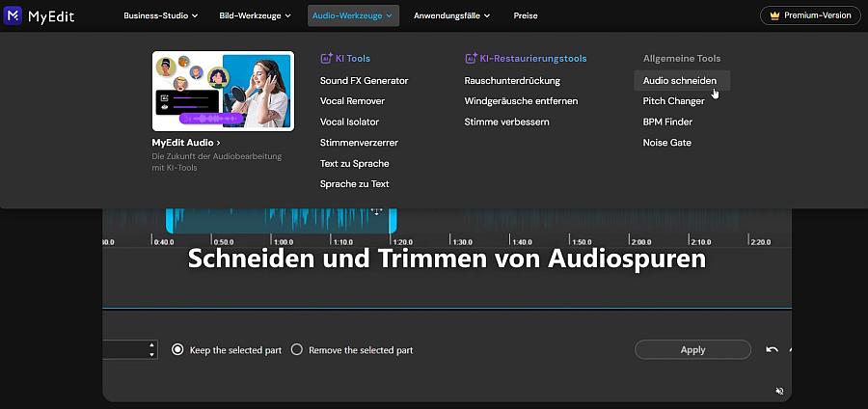Open Noise Gate tool
Image resolution: width=868 pixels, height=409 pixels.
[x=667, y=143]
